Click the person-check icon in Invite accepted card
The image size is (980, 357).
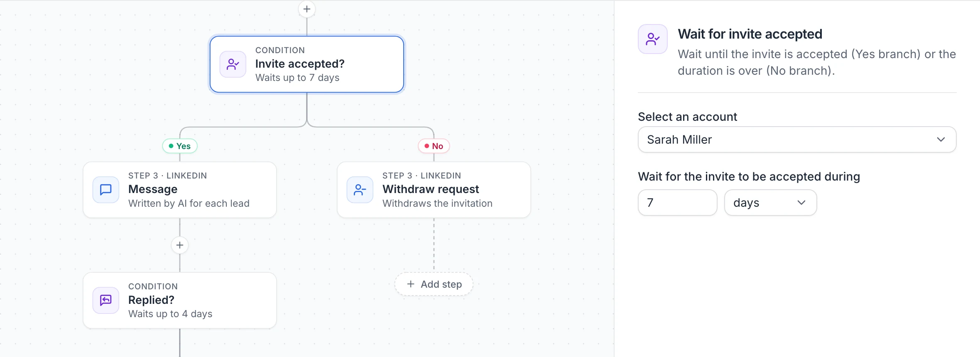pyautogui.click(x=233, y=64)
